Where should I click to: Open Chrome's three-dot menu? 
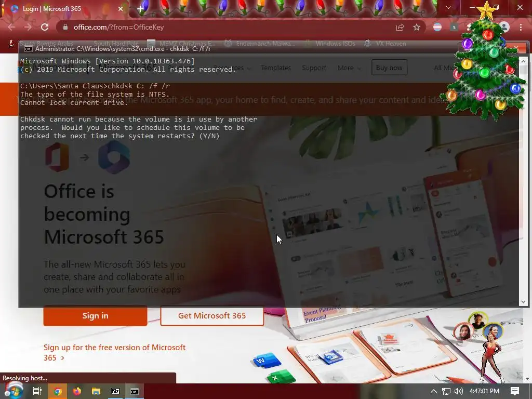tap(521, 27)
